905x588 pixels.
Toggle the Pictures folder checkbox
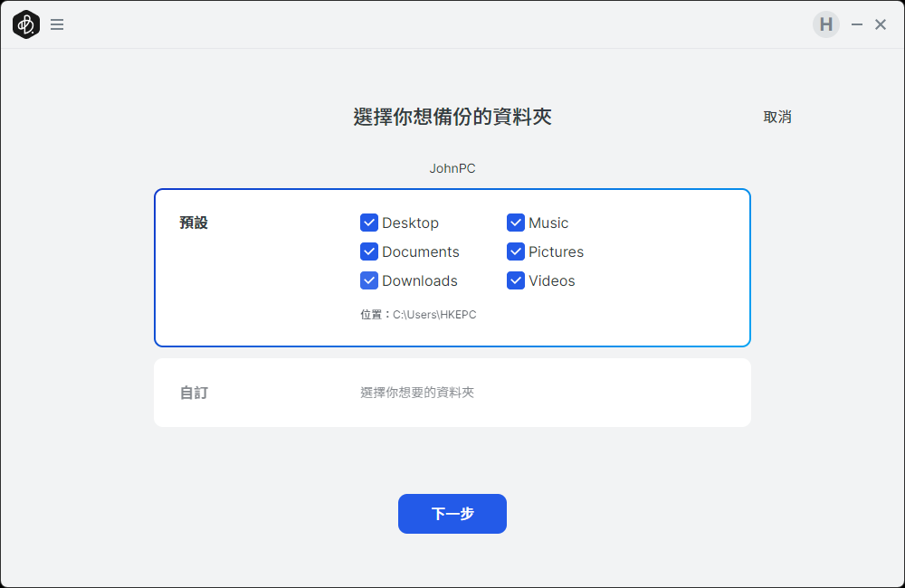coord(516,251)
